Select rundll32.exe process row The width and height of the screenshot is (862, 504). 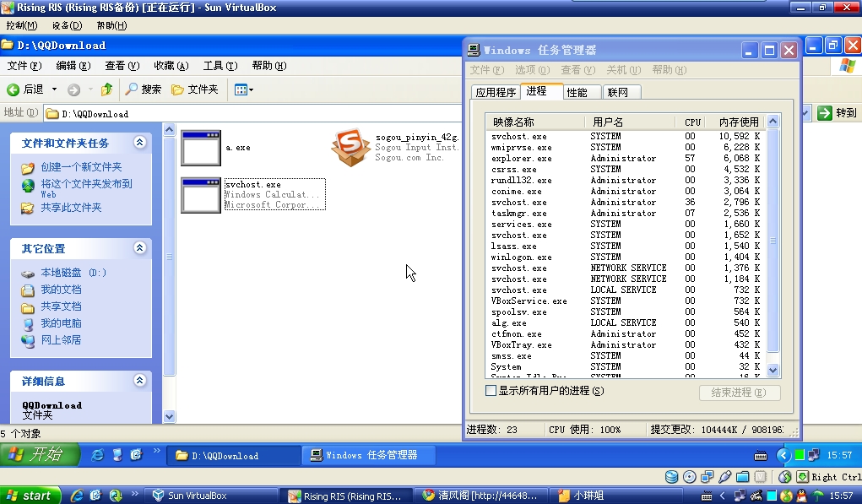pyautogui.click(x=626, y=181)
